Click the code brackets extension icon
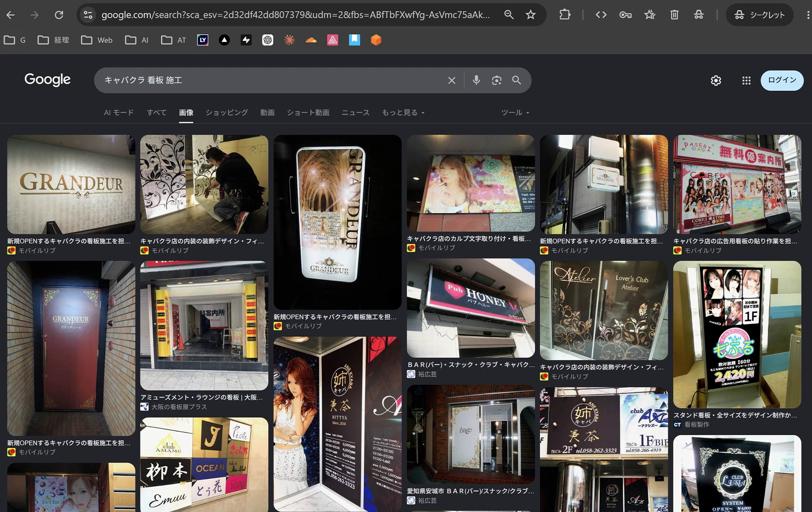The image size is (812, 512). tap(601, 15)
